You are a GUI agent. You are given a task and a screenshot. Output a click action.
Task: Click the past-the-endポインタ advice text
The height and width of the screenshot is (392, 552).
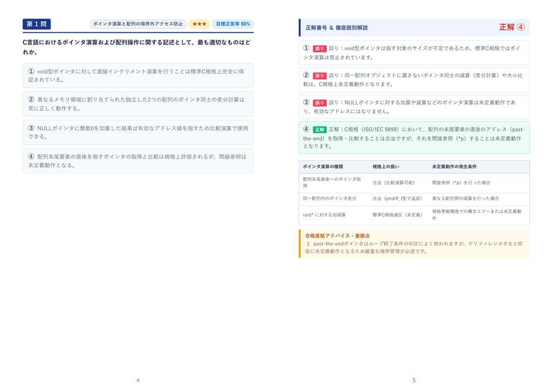414,247
